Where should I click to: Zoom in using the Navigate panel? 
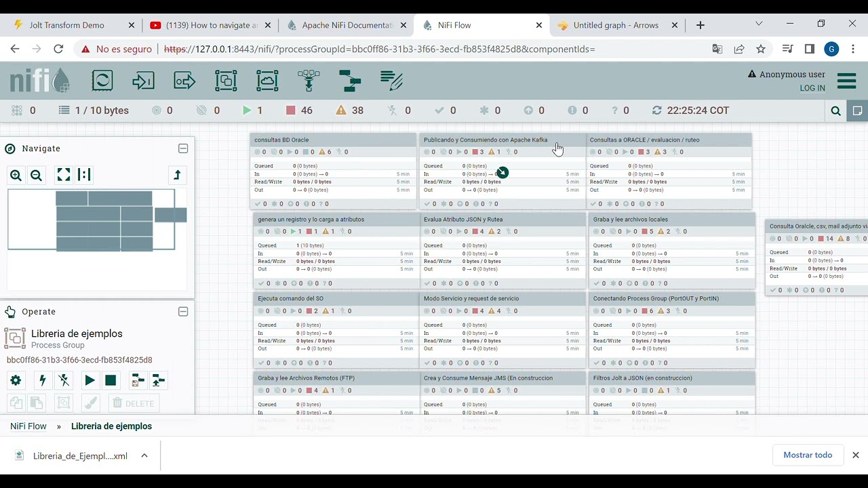16,176
